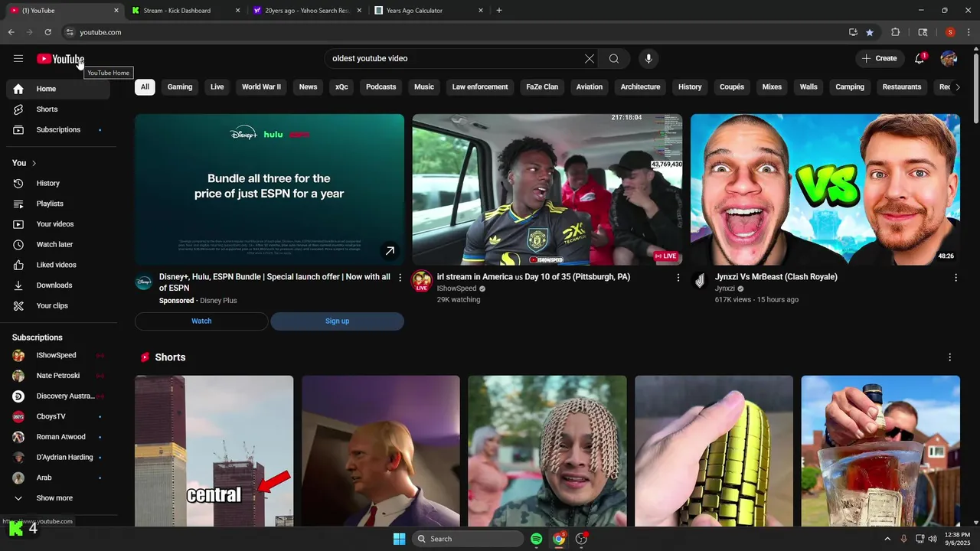Open Chrome extensions puzzle icon
Screen dimensions: 980x551
click(x=895, y=32)
